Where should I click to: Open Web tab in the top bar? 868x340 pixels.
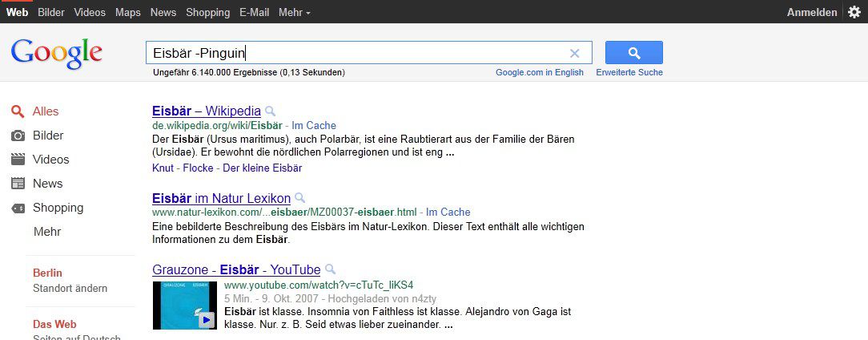17,12
